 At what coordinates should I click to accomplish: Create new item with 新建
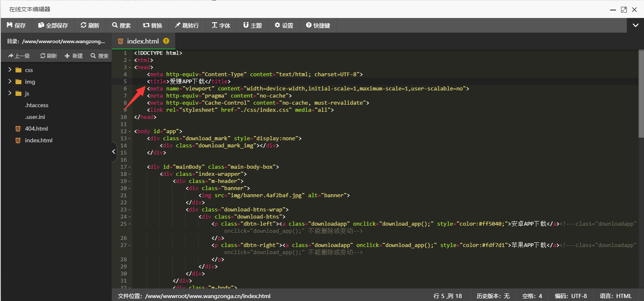(x=74, y=56)
